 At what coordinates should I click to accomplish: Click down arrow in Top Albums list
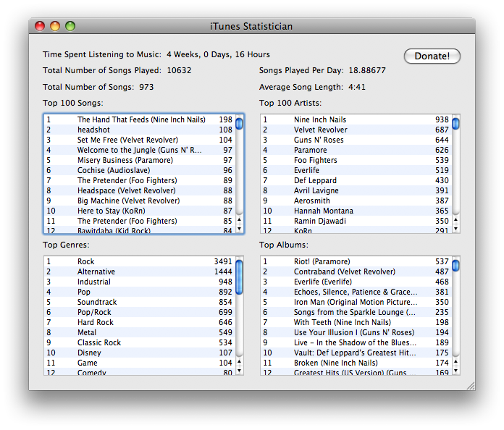point(455,371)
